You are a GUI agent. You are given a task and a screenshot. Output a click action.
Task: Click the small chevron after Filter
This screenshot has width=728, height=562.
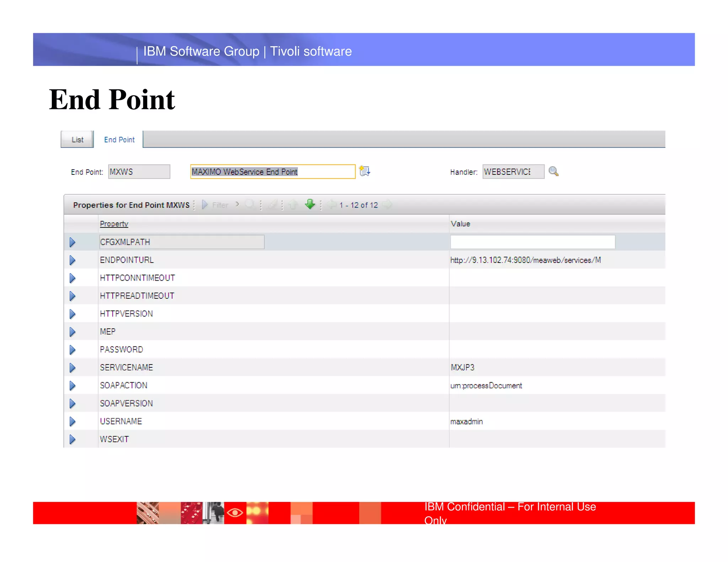point(237,204)
